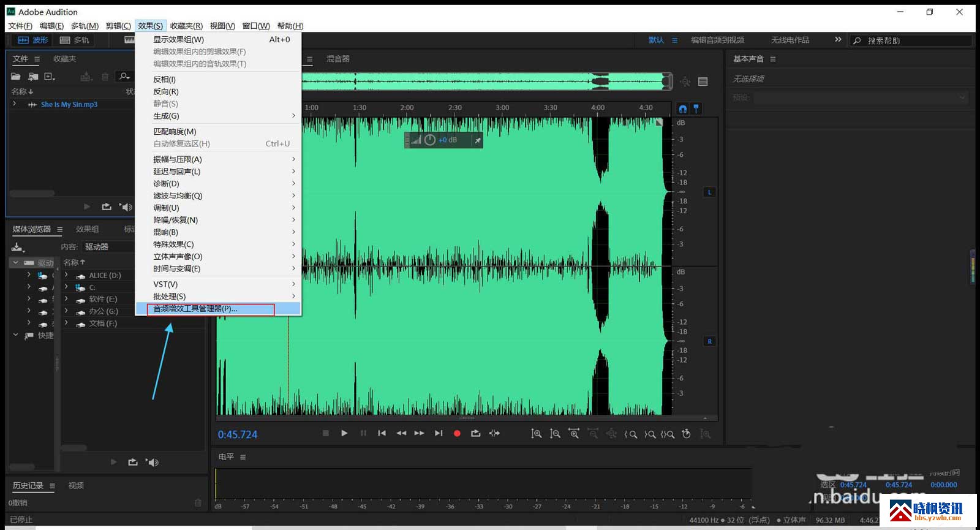The height and width of the screenshot is (530, 980).
Task: Zoom out amplitude icon
Action: pos(555,434)
